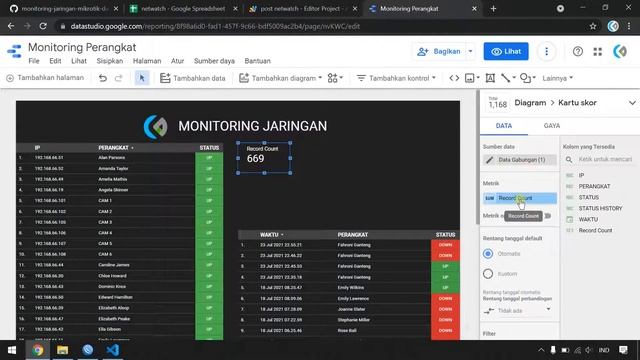
Task: Click the IP field in available fields
Action: pyautogui.click(x=581, y=175)
